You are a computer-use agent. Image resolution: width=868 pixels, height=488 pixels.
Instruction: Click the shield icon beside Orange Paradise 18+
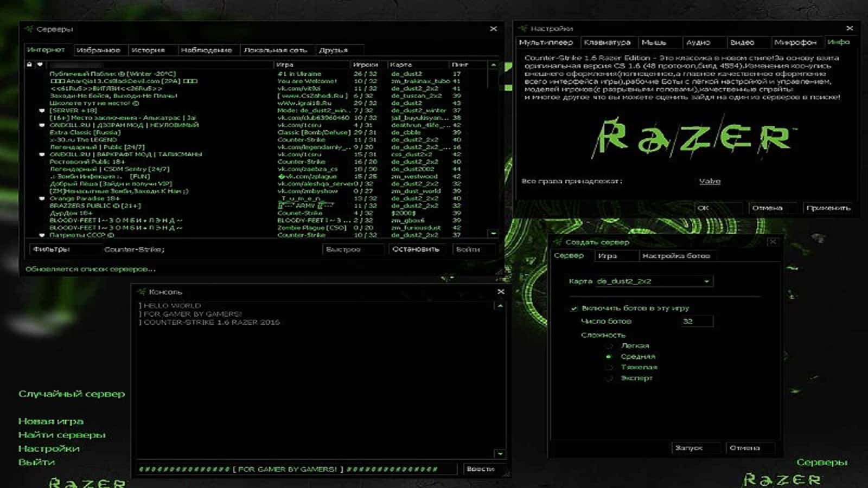click(x=42, y=198)
